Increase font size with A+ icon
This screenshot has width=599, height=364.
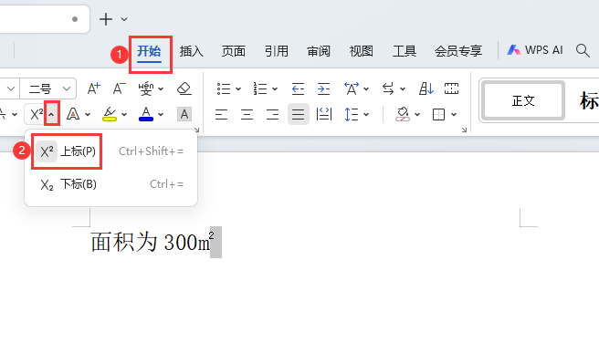(x=93, y=88)
